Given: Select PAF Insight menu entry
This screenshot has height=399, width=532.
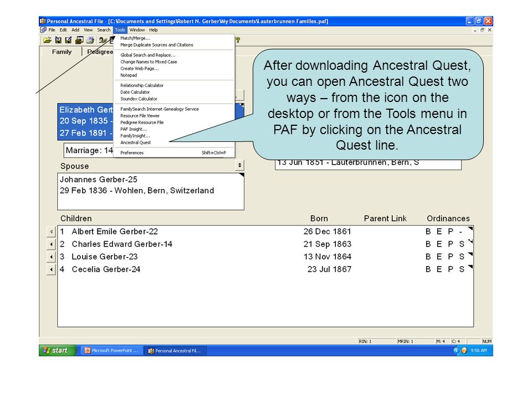Looking at the screenshot, I should click(173, 129).
